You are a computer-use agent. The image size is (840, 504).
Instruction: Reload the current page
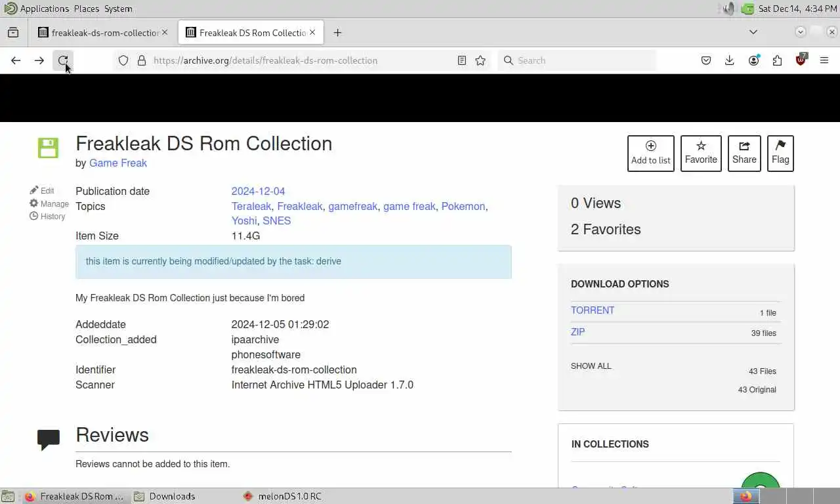click(x=63, y=60)
